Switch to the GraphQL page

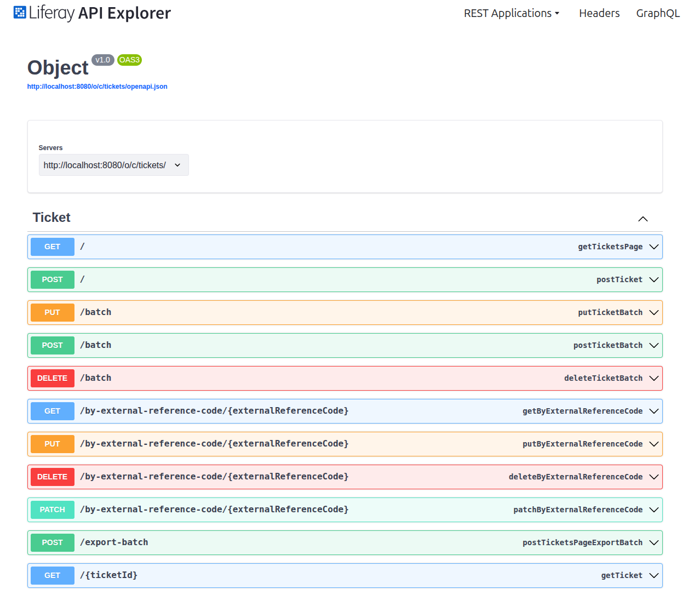658,13
